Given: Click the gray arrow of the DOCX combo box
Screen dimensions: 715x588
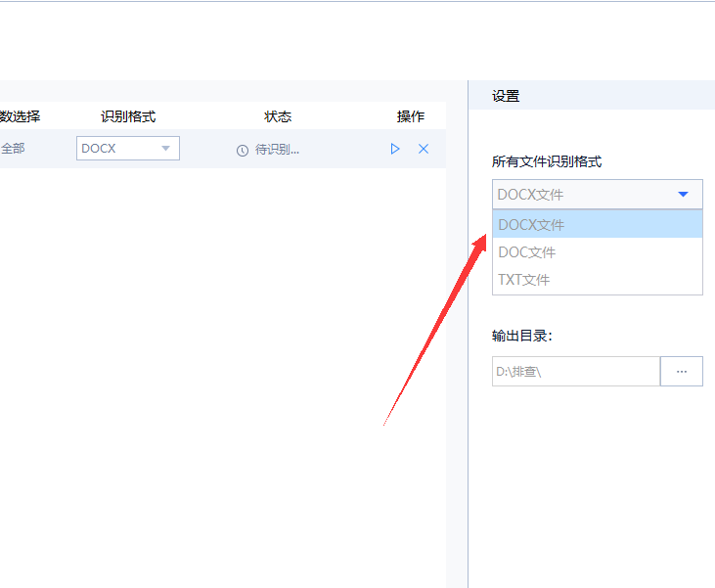Looking at the screenshot, I should (165, 149).
